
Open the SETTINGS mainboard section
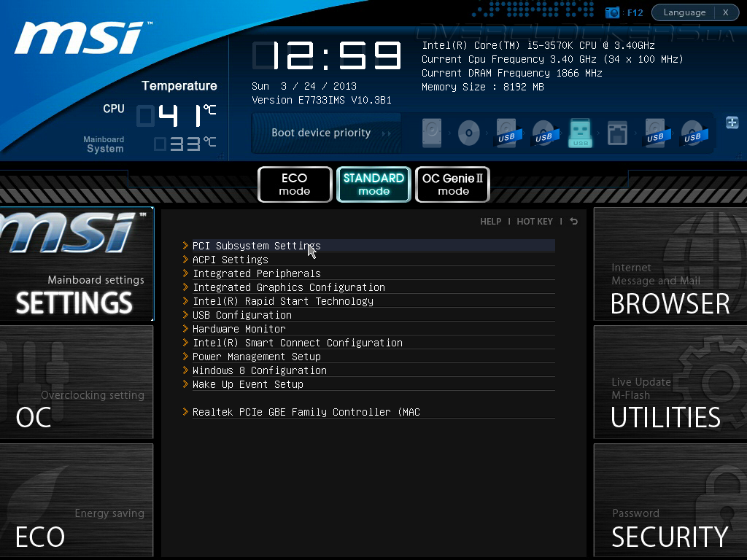click(77, 264)
